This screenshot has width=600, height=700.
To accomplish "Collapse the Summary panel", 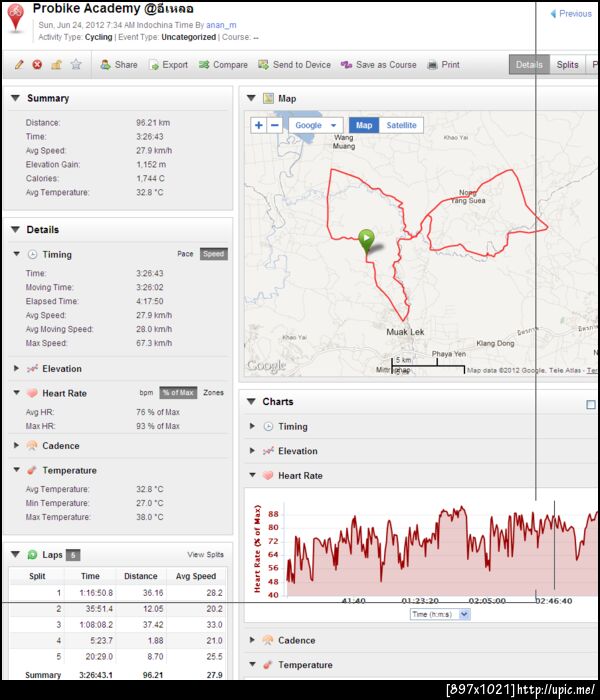I will coord(15,98).
